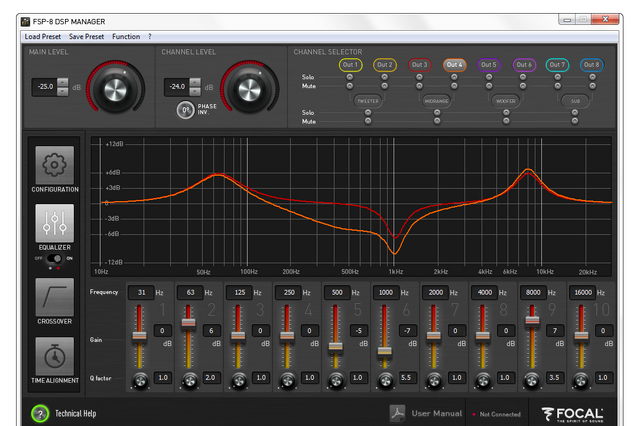Viewport: 640px width, 426px height.
Task: Select the Equalizer sliders icon
Action: click(55, 223)
